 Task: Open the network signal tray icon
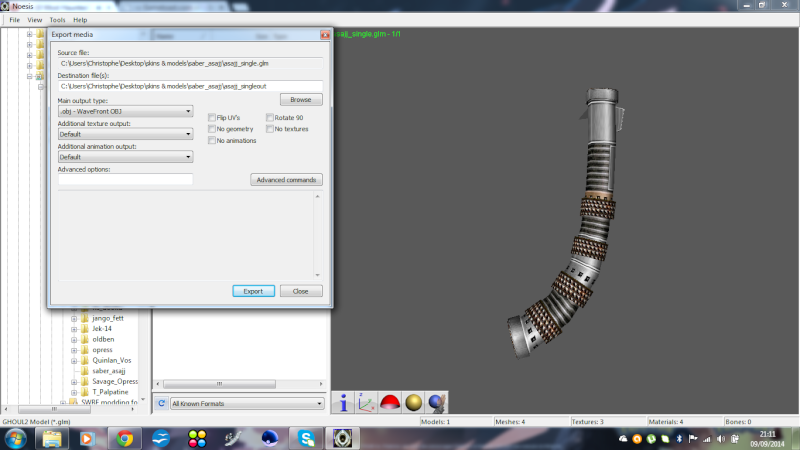707,439
